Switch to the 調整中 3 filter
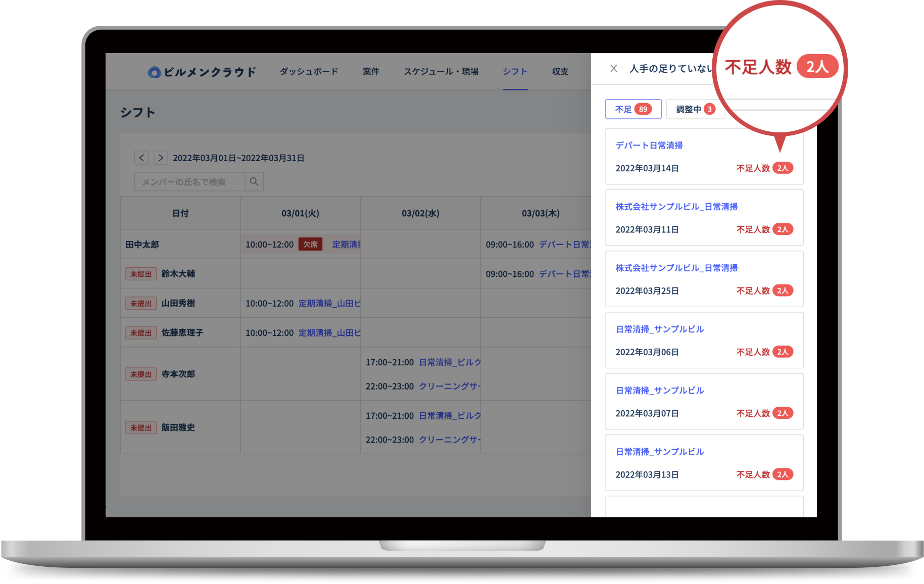 click(696, 109)
